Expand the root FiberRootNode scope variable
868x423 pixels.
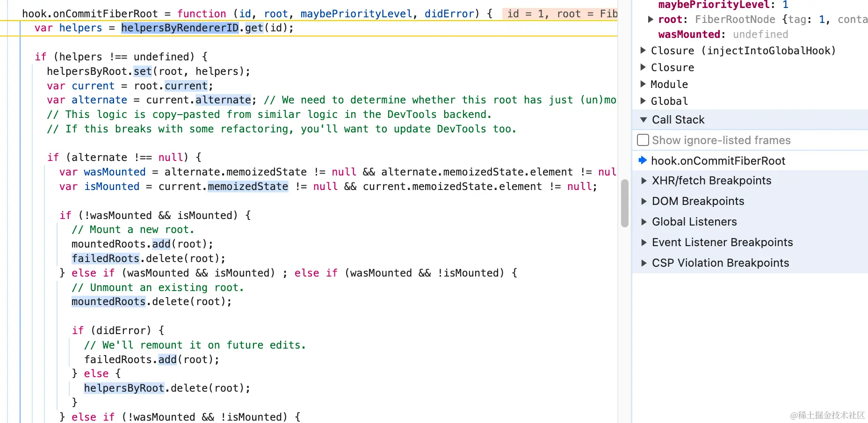[651, 20]
